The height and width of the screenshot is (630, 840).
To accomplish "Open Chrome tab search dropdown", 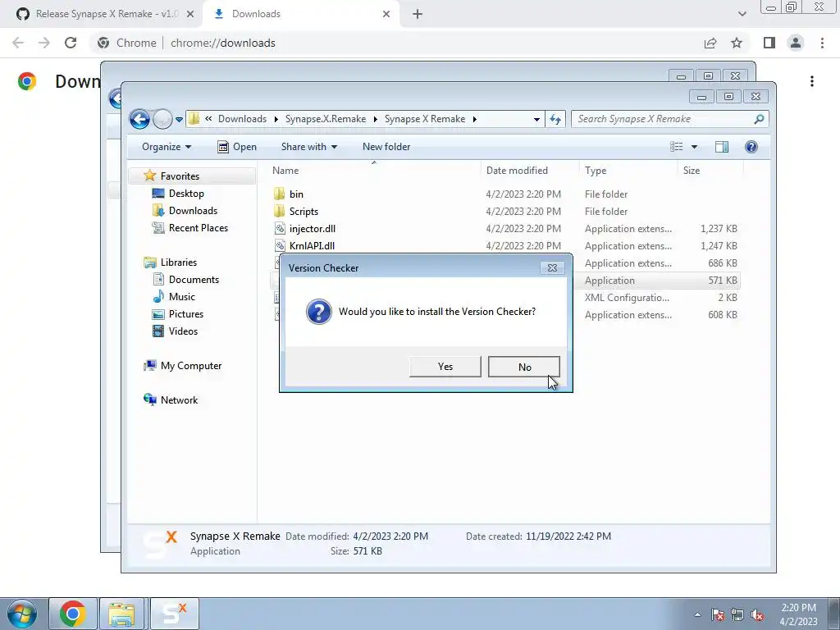I will [742, 14].
